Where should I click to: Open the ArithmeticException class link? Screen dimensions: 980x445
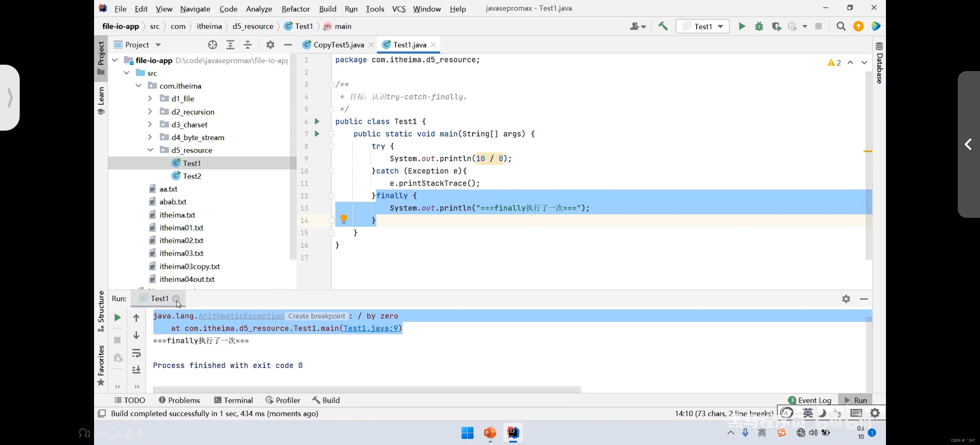(241, 316)
